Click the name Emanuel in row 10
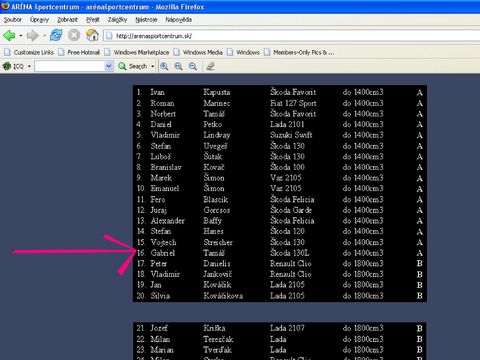Screen dimensions: 480x360 tap(165, 188)
